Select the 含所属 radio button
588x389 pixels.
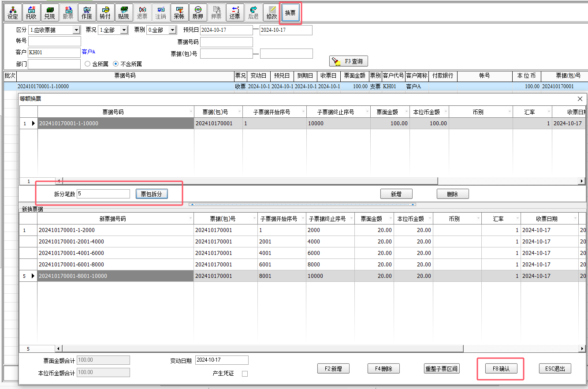pos(88,64)
